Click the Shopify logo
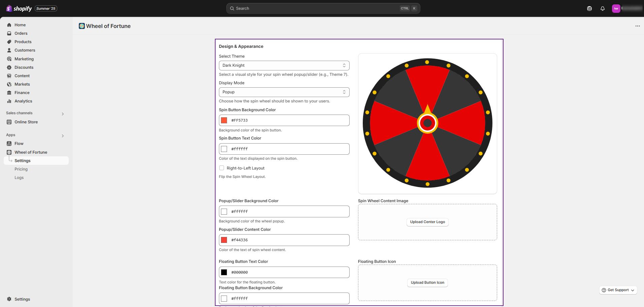This screenshot has height=307, width=644. coord(19,8)
